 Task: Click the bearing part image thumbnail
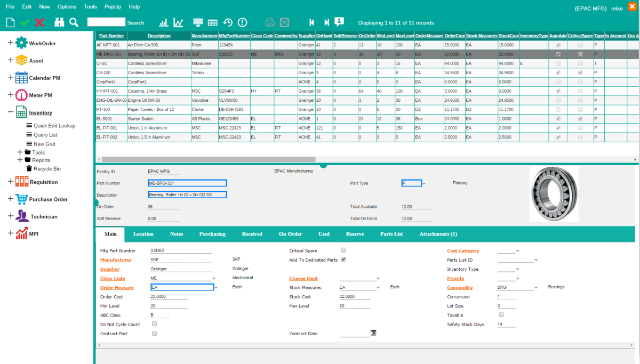tap(553, 194)
